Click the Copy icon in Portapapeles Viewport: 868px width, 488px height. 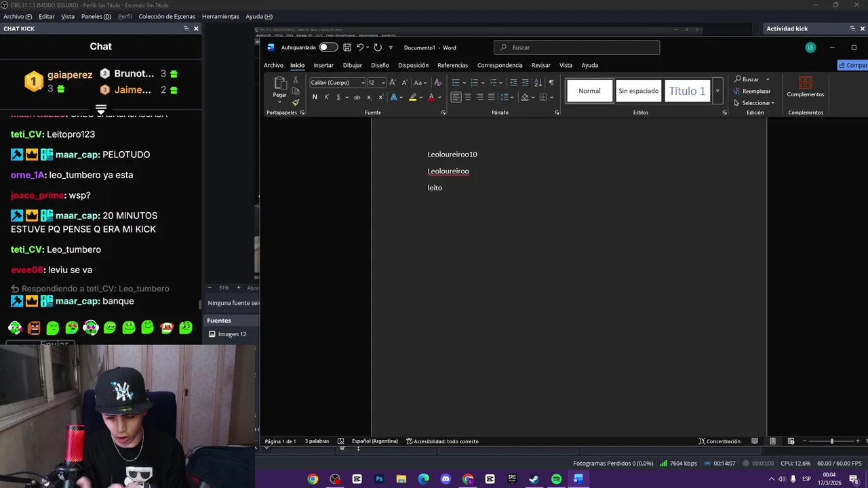296,91
